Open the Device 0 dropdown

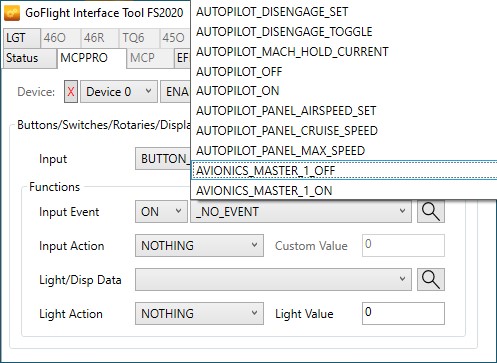119,92
